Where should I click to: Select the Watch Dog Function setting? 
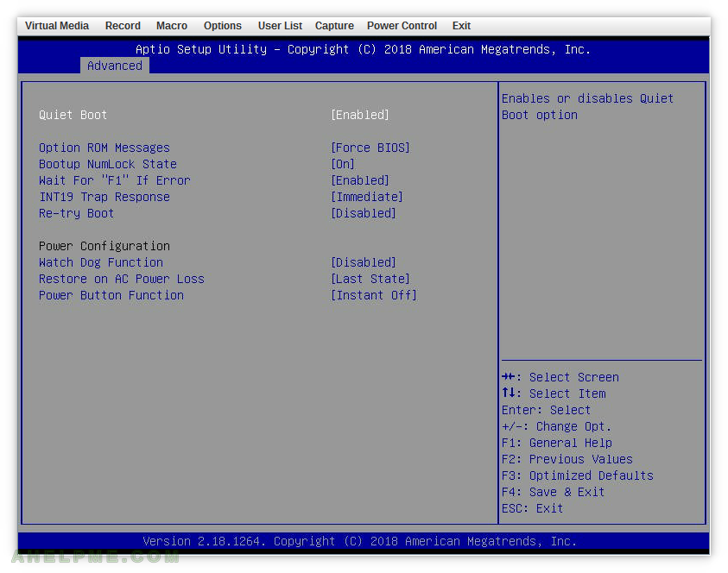(x=101, y=262)
